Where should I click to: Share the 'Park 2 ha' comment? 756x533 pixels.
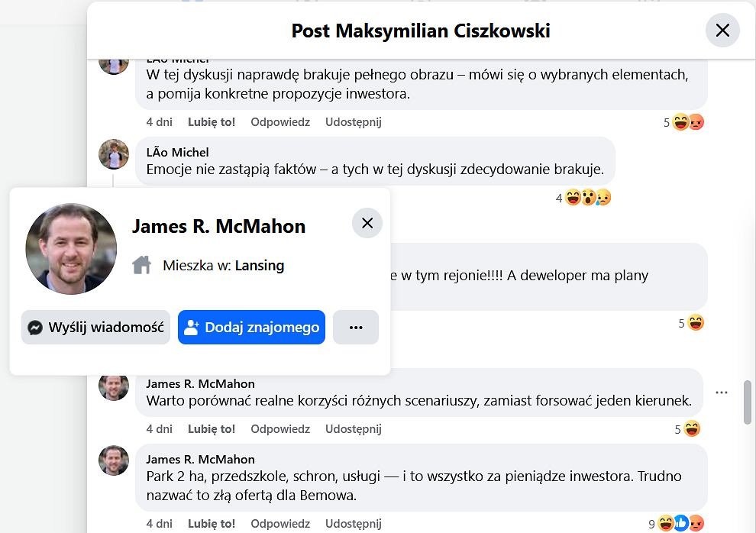tap(354, 524)
